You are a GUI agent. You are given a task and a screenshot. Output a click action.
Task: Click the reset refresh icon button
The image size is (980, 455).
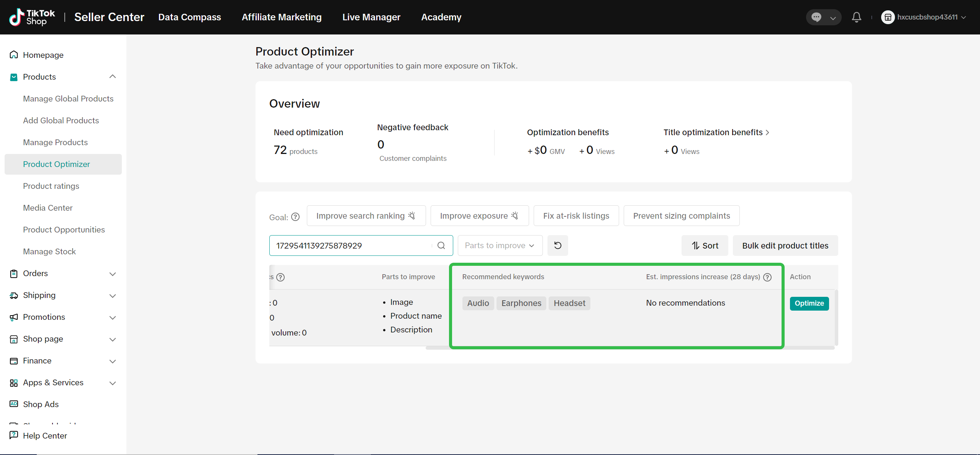[558, 246]
